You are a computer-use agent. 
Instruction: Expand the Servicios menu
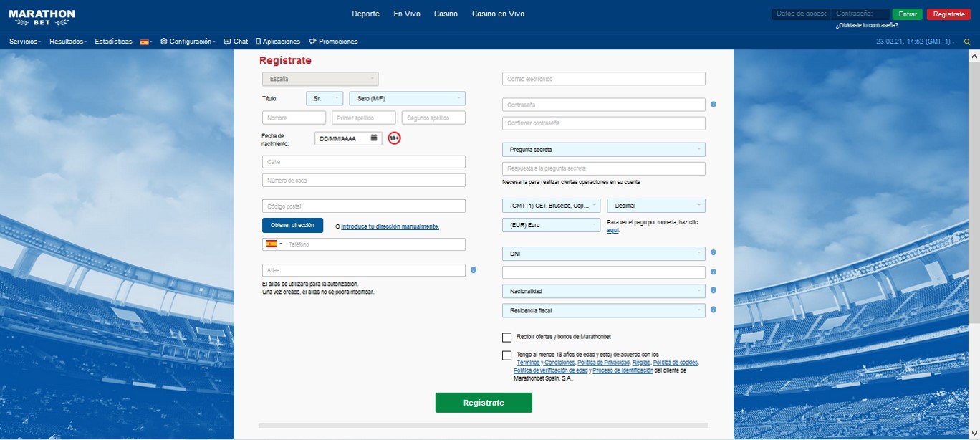[x=26, y=42]
